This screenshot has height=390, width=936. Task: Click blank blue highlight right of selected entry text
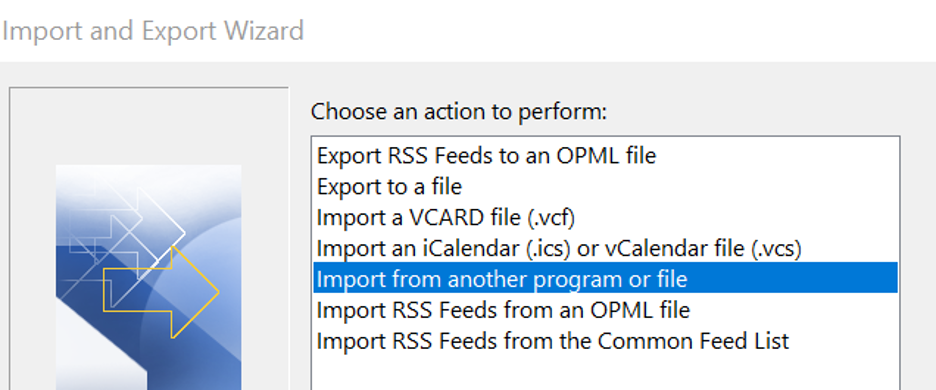point(794,278)
